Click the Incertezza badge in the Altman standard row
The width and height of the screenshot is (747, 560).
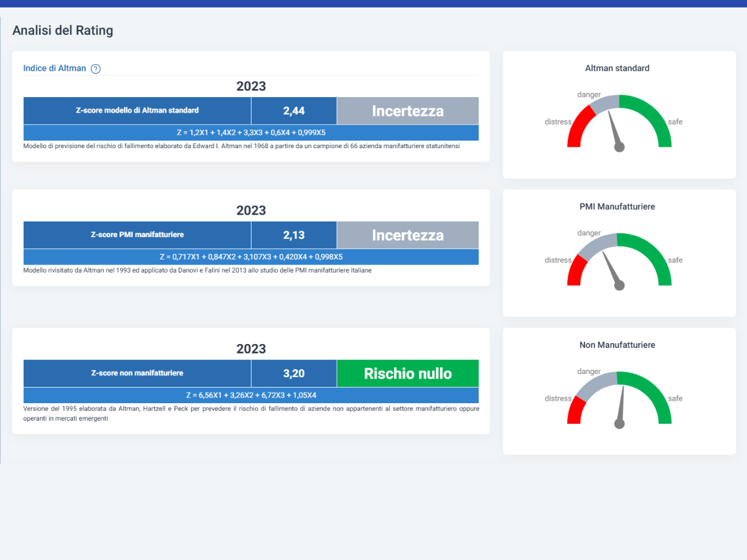click(x=408, y=111)
